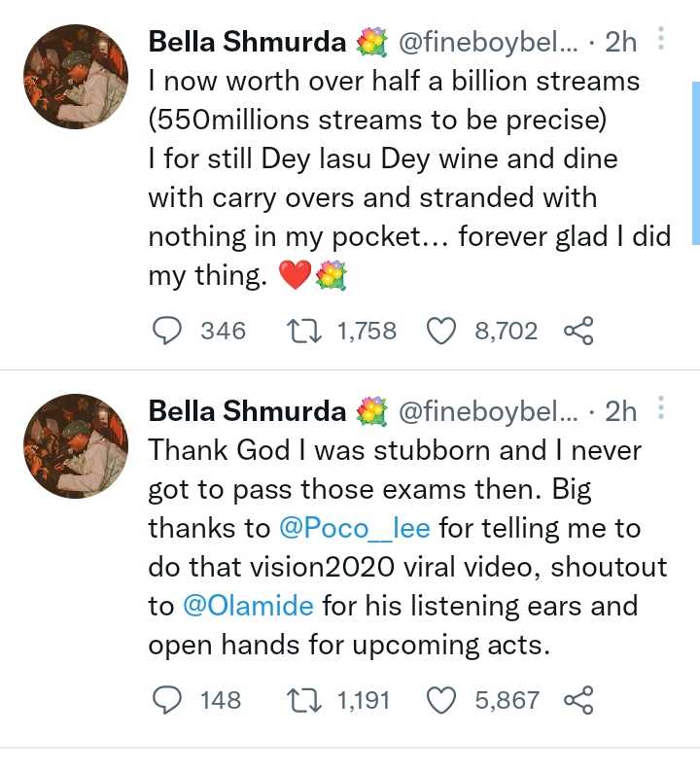Share the Thank God I was stubborn tweet
This screenshot has width=700, height=771.
tap(577, 699)
